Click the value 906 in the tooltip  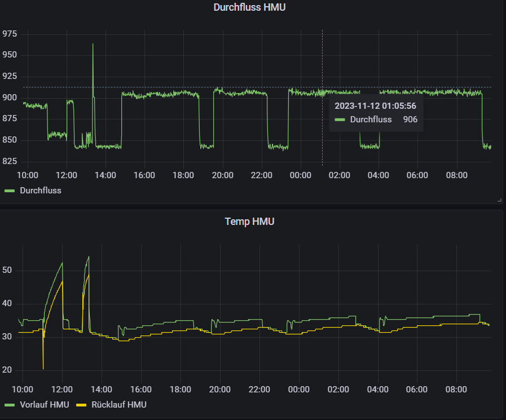[x=410, y=120]
